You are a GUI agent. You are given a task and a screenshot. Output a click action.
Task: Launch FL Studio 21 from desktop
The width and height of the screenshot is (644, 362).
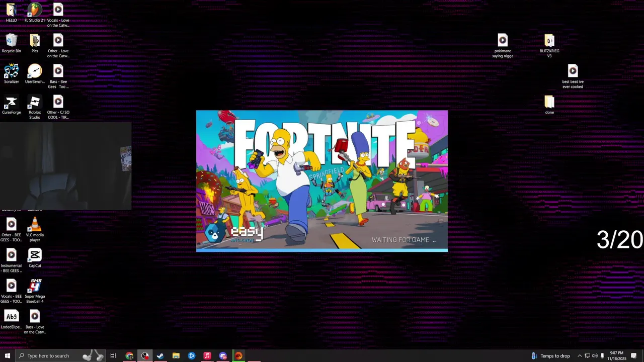(35, 14)
